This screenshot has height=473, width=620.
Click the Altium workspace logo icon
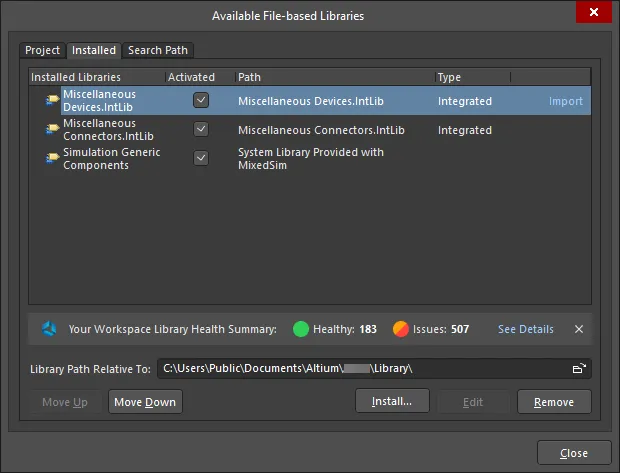[x=49, y=329]
